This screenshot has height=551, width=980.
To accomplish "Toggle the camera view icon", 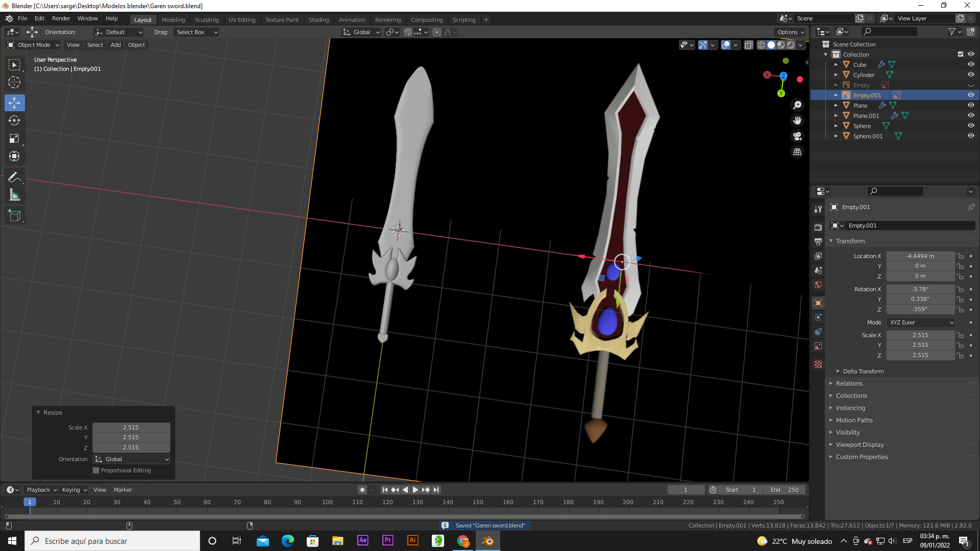I will 797,136.
